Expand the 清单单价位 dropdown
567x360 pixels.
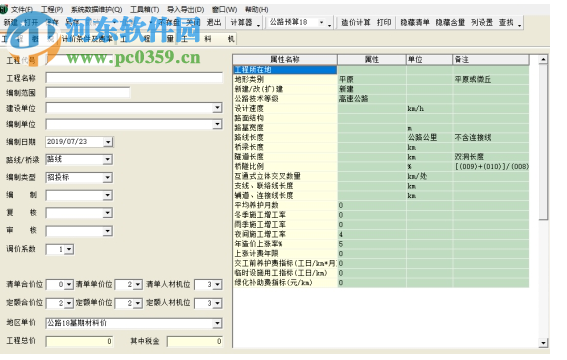point(137,284)
